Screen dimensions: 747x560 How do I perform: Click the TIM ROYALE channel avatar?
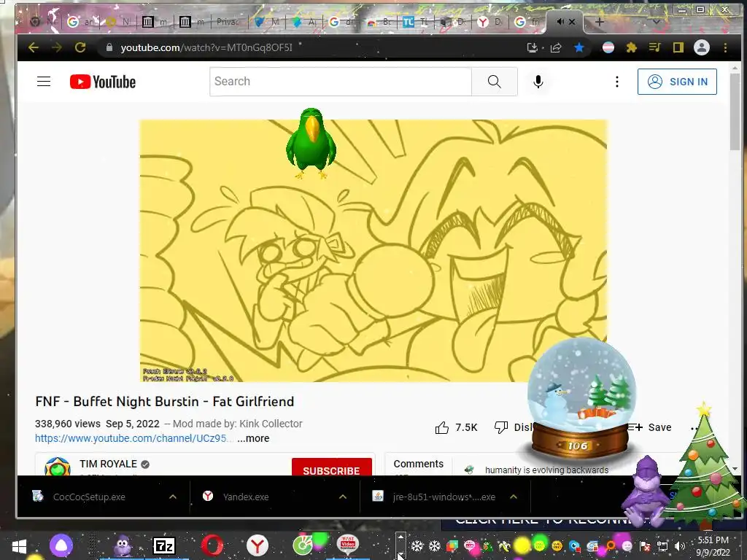pos(57,467)
